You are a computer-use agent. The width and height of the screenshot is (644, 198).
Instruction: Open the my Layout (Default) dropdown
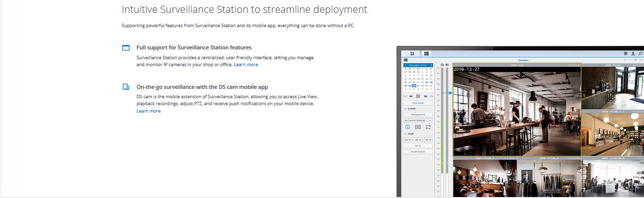click(x=418, y=120)
